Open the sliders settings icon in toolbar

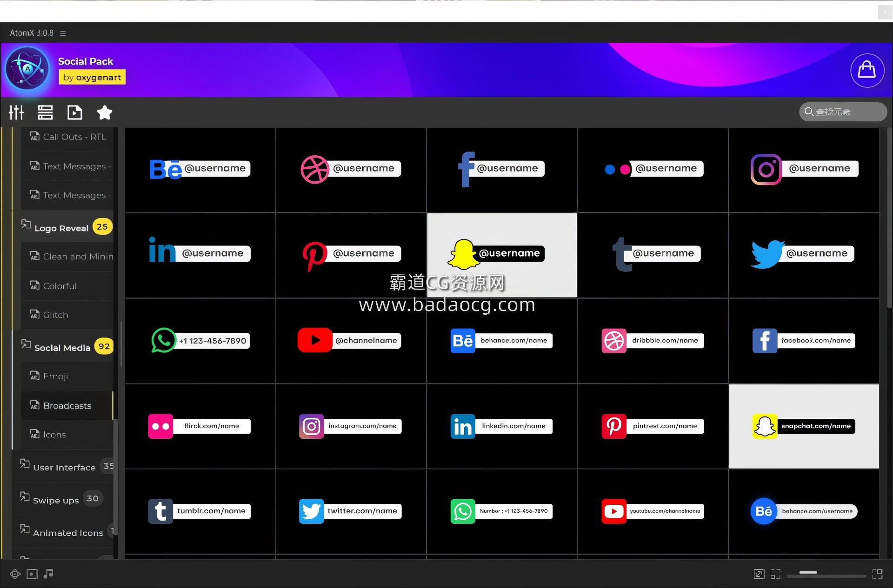(16, 112)
